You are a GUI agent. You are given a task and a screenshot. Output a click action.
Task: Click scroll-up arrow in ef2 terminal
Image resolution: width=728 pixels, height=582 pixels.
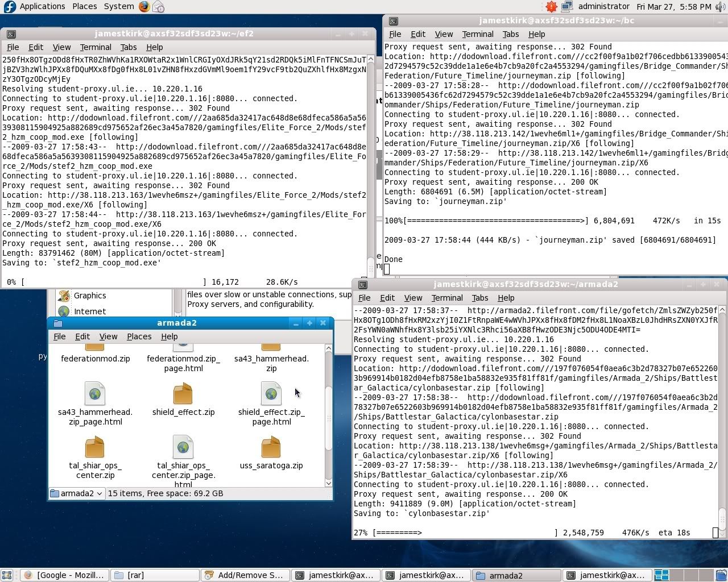tap(371, 59)
